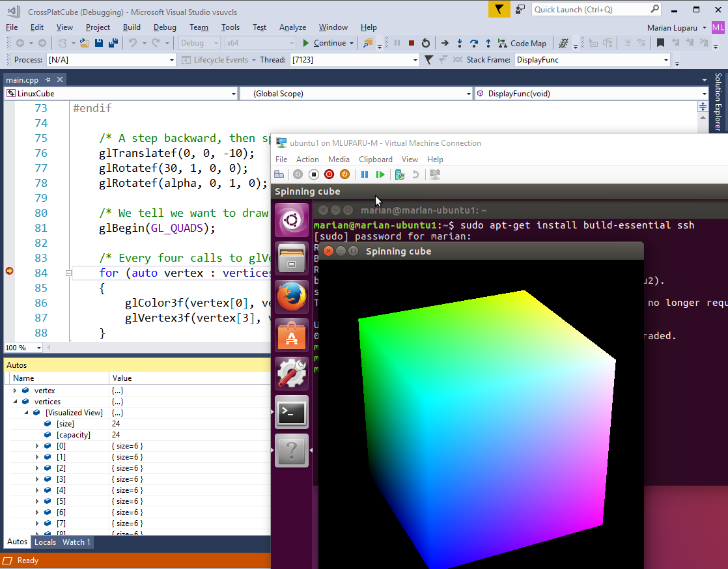Open the Clipboard menu in VM Connection

pos(376,160)
